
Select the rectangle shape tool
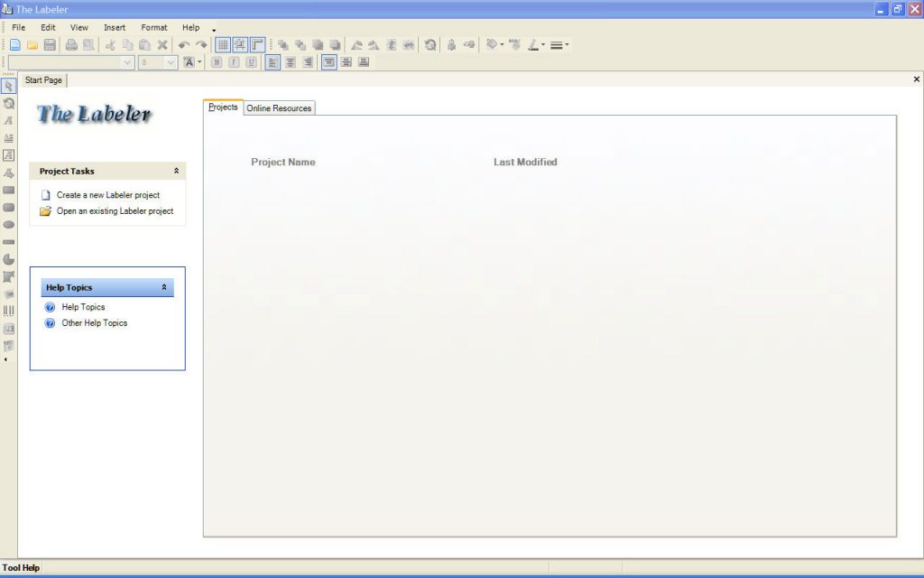pyautogui.click(x=8, y=190)
